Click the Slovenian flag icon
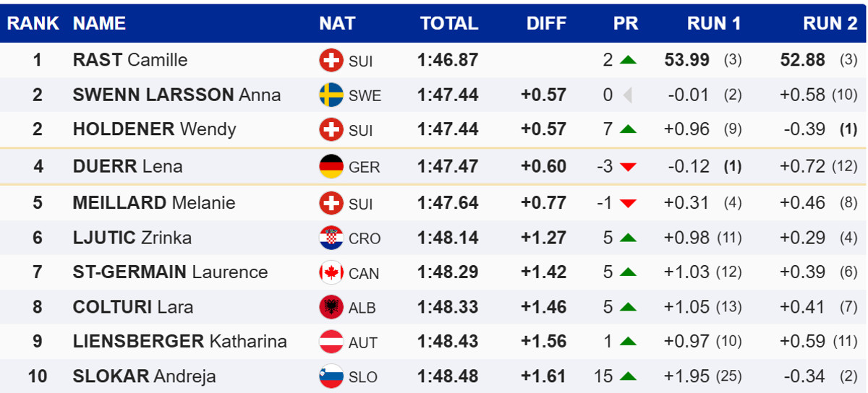868x393 pixels. tap(331, 376)
